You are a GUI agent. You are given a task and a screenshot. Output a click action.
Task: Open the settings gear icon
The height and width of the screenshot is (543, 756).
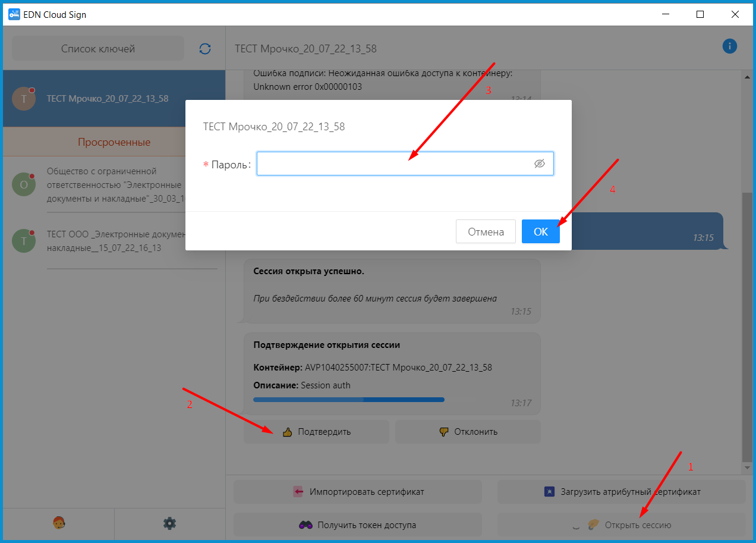[x=170, y=523]
